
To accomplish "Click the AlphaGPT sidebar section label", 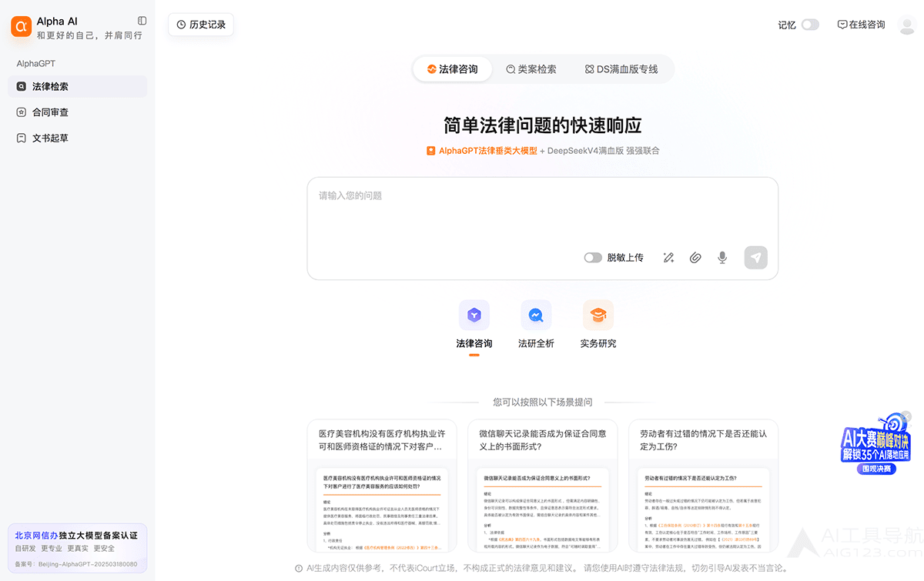I will (36, 64).
